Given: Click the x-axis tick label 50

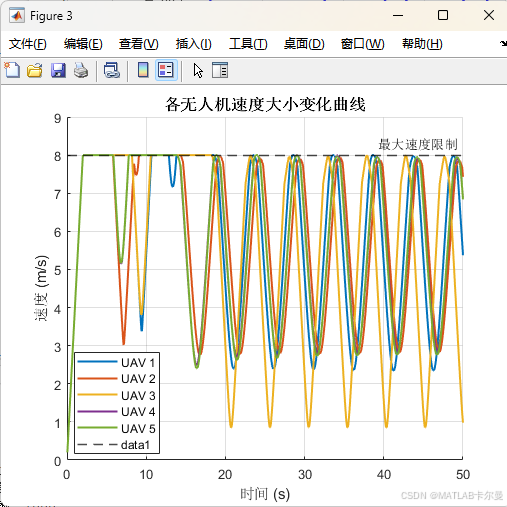Looking at the screenshot, I should pos(463,474).
